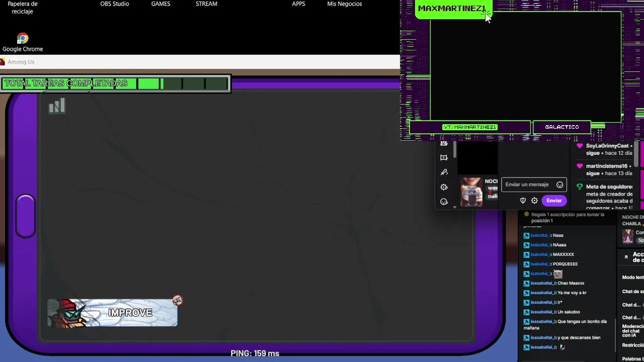Click the Modo lento chat setting

[633, 278]
